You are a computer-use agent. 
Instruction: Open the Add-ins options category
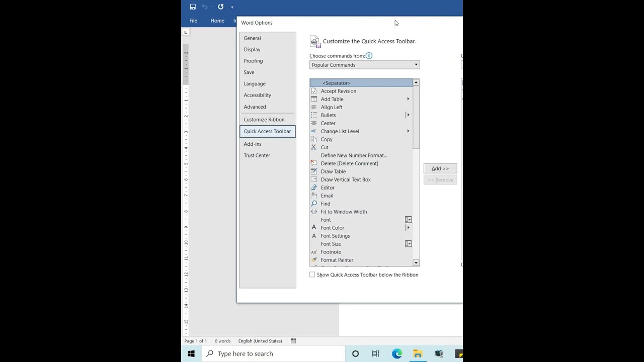(253, 144)
